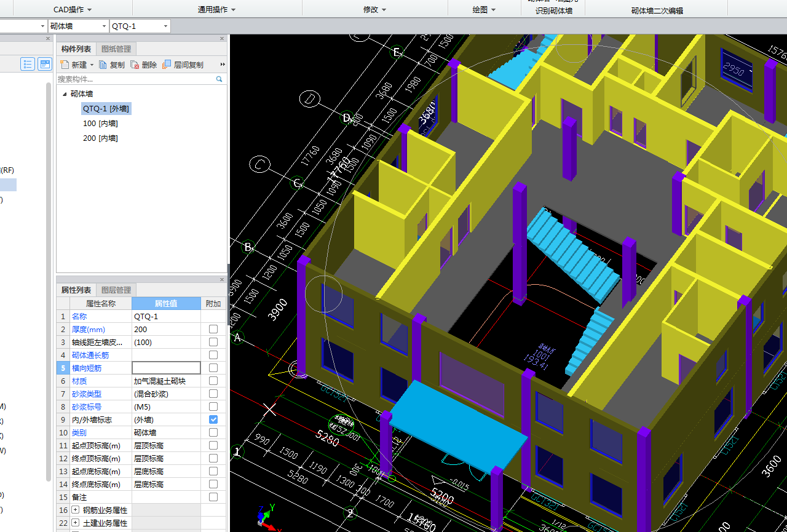Image resolution: width=787 pixels, height=532 pixels.
Task: Switch to the 属性列表 tab
Action: 76,290
